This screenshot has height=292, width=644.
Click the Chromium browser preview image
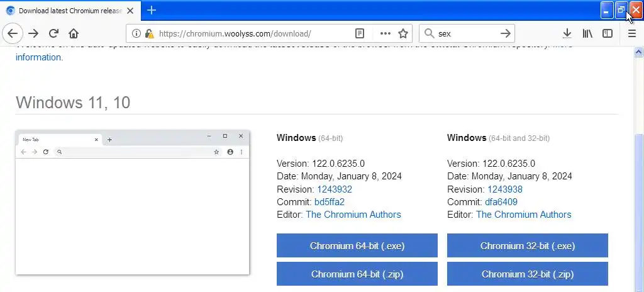132,203
